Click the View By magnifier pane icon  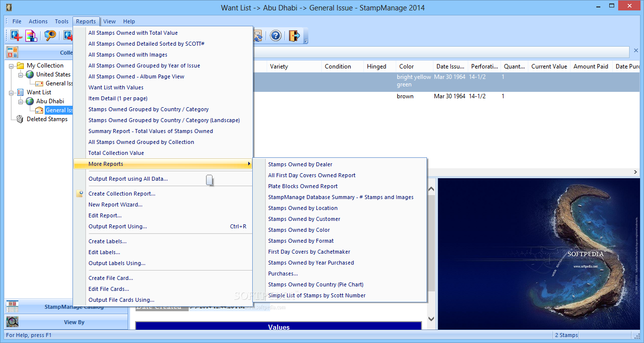tap(12, 322)
